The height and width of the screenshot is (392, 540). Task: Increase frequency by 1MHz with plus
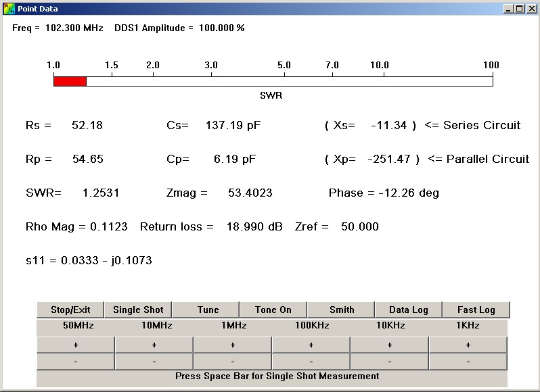(232, 345)
